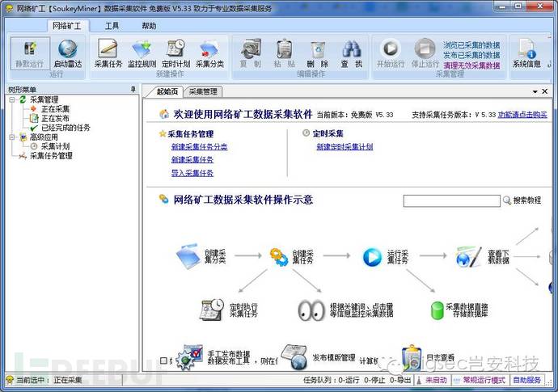Click the search magnifier icon beside 搜索教程
This screenshot has height=392, width=558.
507,200
